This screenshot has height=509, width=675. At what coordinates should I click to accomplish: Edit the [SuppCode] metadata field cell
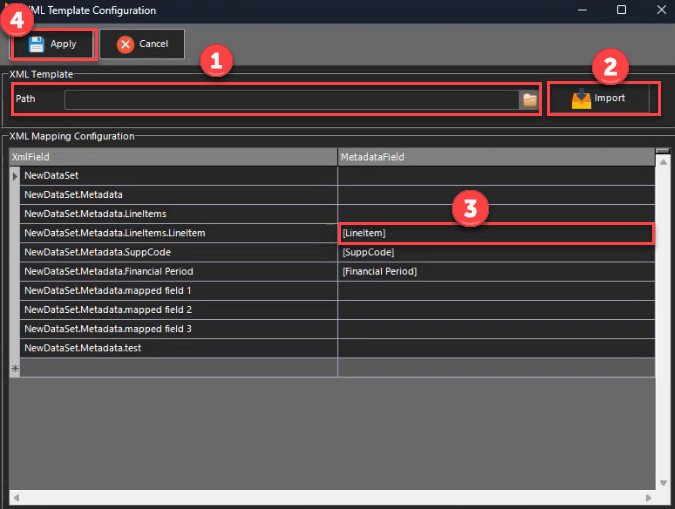(495, 252)
